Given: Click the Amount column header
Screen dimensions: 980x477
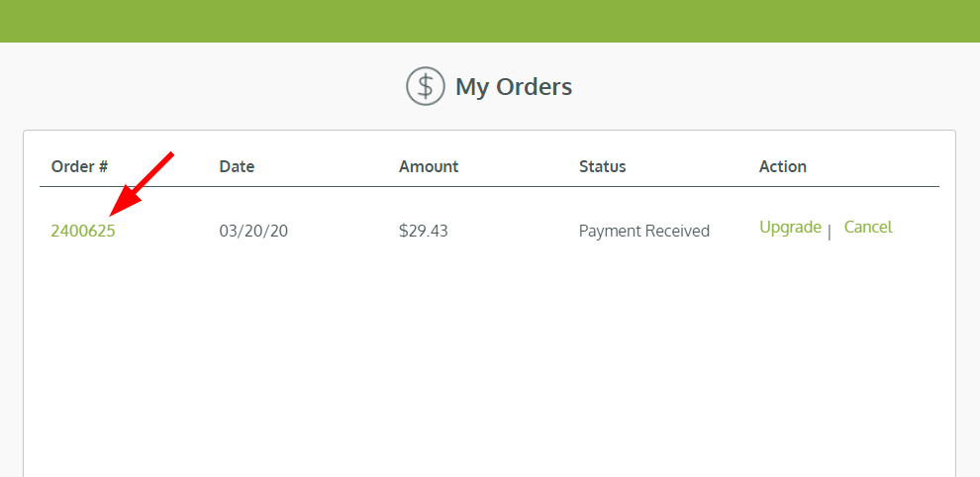Looking at the screenshot, I should [x=429, y=166].
